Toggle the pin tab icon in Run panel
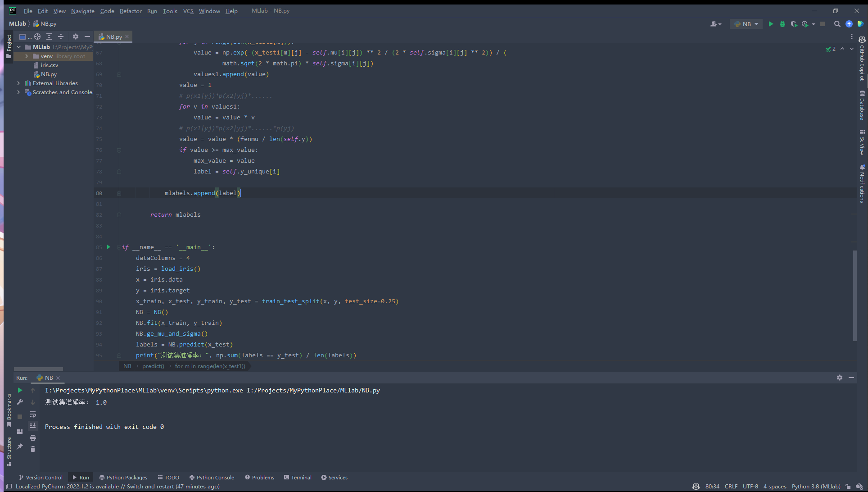 (20, 446)
